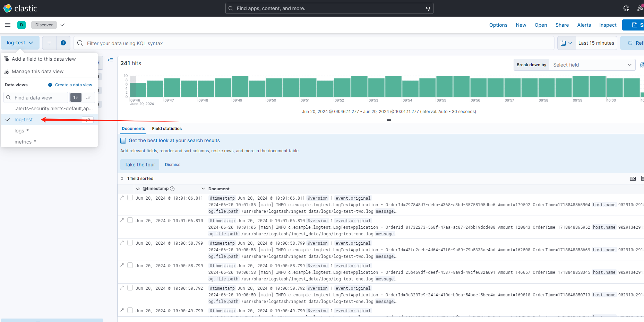Click the Add a field icon
Image resolution: width=644 pixels, height=322 pixels.
[6, 59]
